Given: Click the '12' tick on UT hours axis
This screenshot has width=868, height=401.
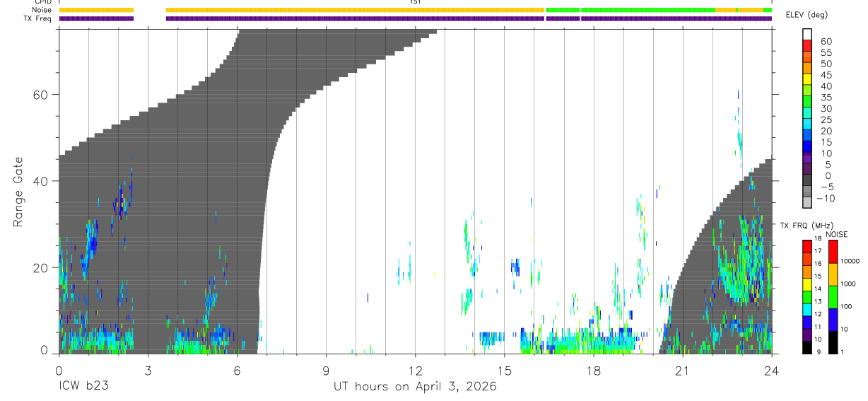Looking at the screenshot, I should pos(415,370).
